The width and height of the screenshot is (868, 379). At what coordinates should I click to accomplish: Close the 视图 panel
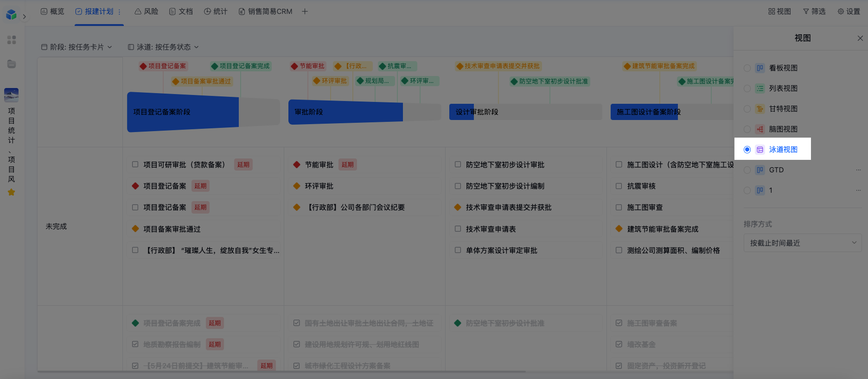coord(860,38)
